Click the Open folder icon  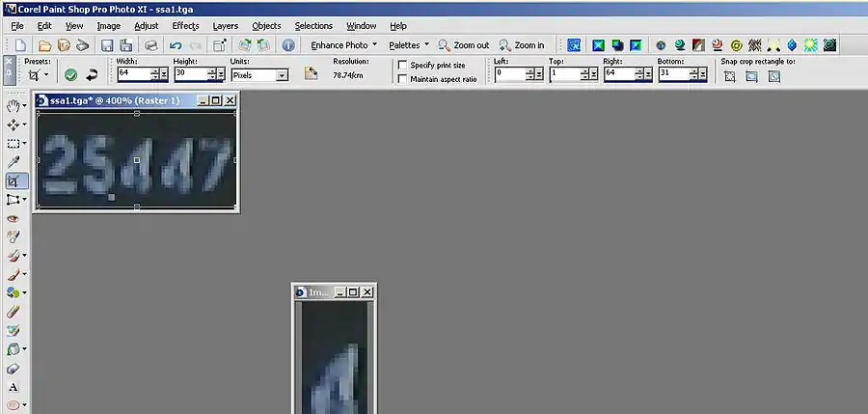coord(44,45)
